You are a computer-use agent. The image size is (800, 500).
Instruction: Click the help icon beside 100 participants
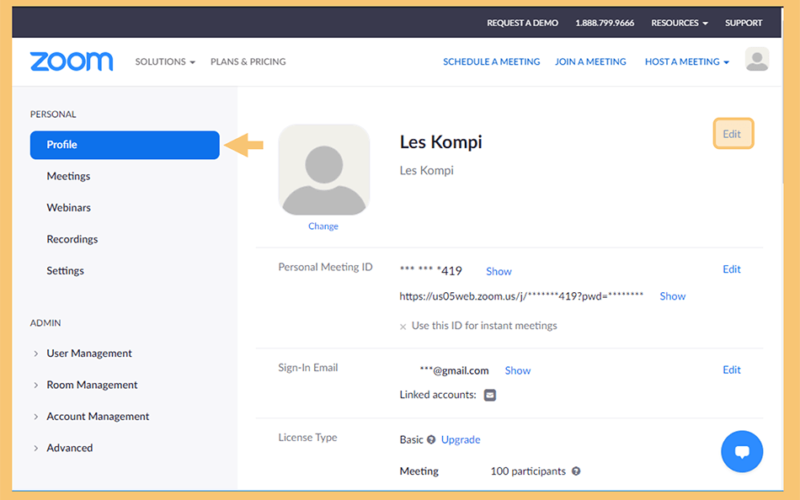[576, 471]
